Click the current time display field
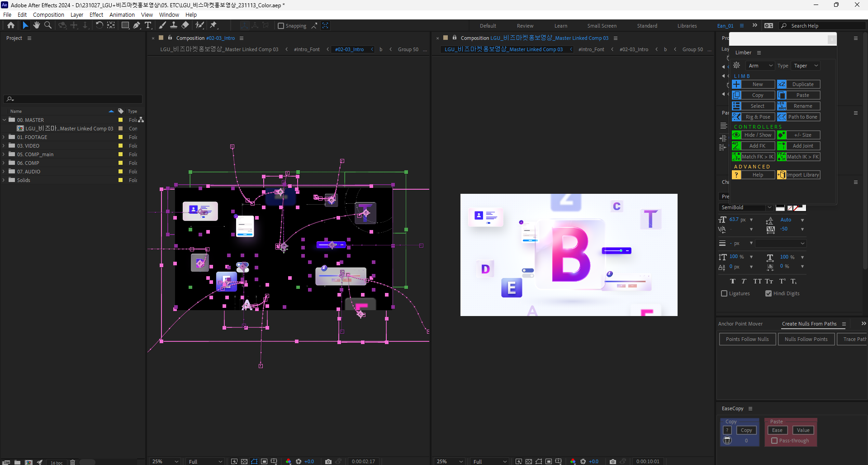 [363, 461]
